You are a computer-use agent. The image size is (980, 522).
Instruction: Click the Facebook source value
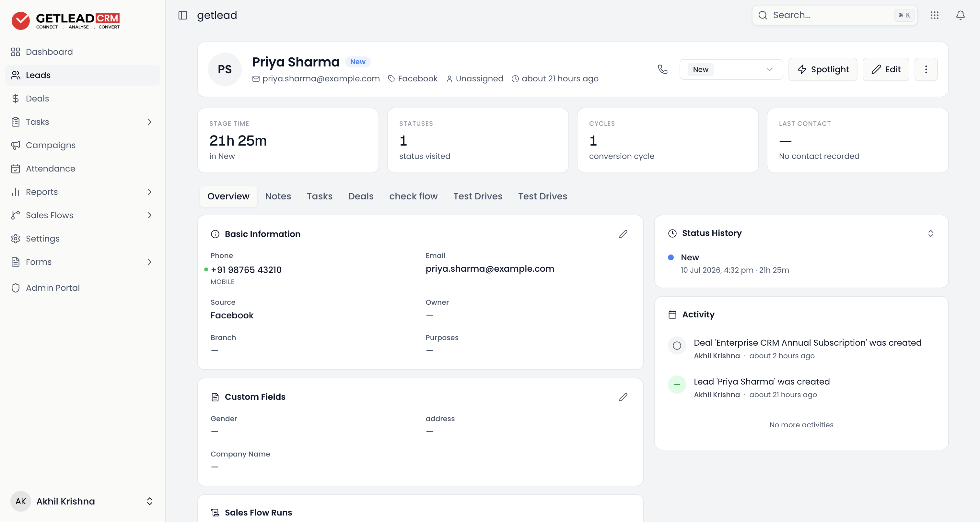tap(232, 316)
